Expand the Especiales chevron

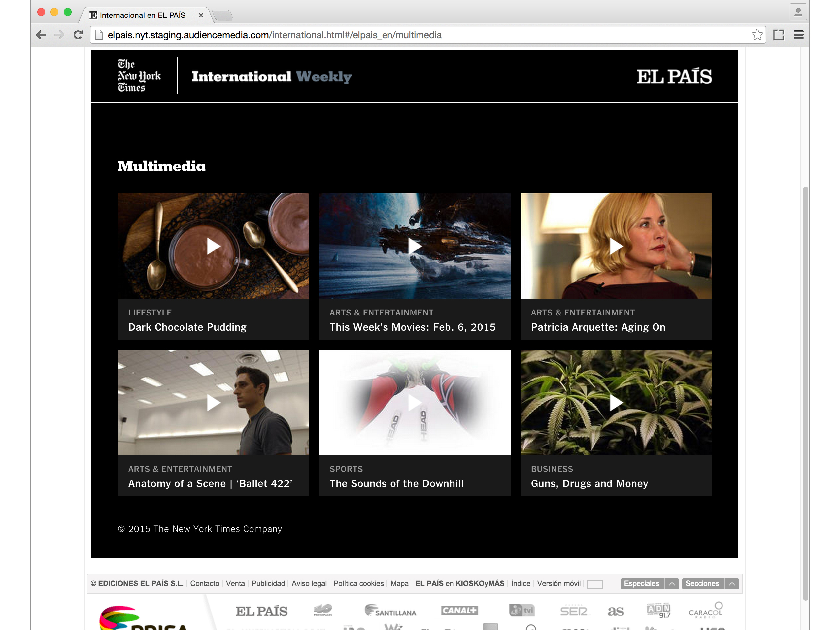[x=672, y=584]
